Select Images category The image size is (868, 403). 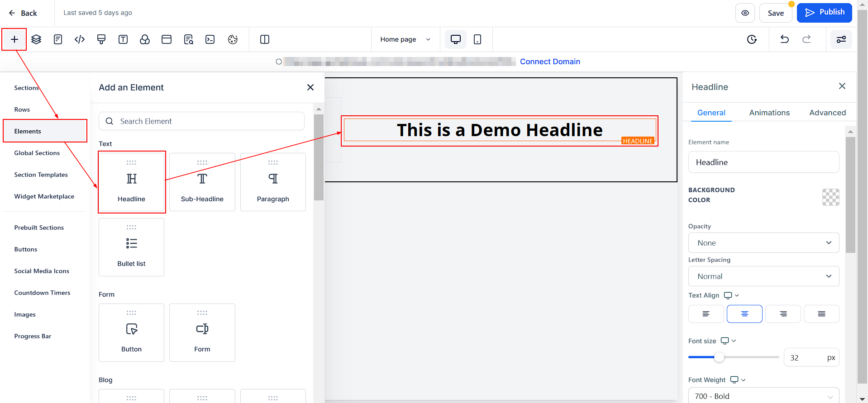(x=25, y=314)
